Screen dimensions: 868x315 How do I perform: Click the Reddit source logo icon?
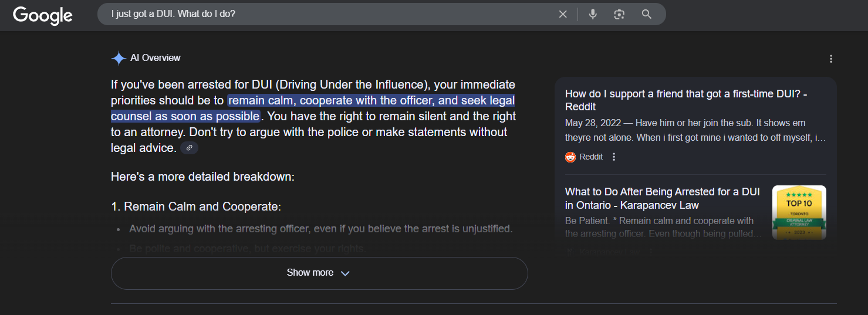(570, 157)
